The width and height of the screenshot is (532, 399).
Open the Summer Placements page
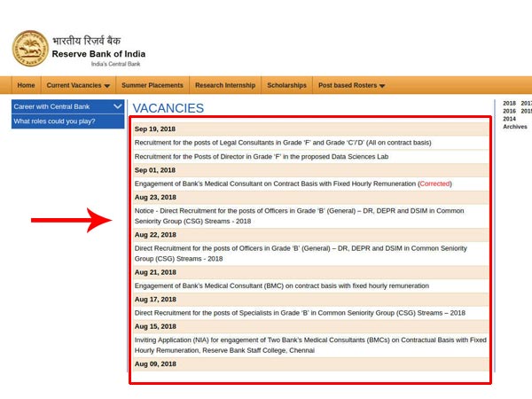(153, 85)
